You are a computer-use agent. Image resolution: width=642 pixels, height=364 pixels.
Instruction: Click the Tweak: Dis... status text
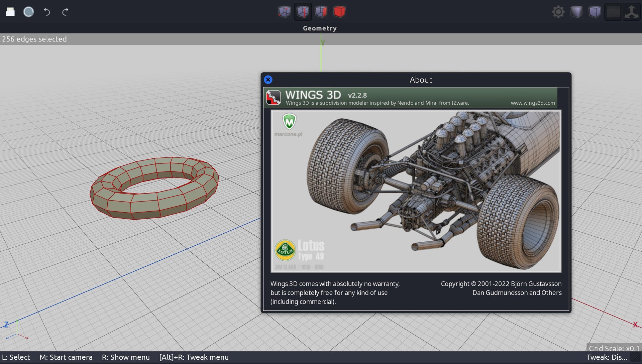tap(607, 357)
